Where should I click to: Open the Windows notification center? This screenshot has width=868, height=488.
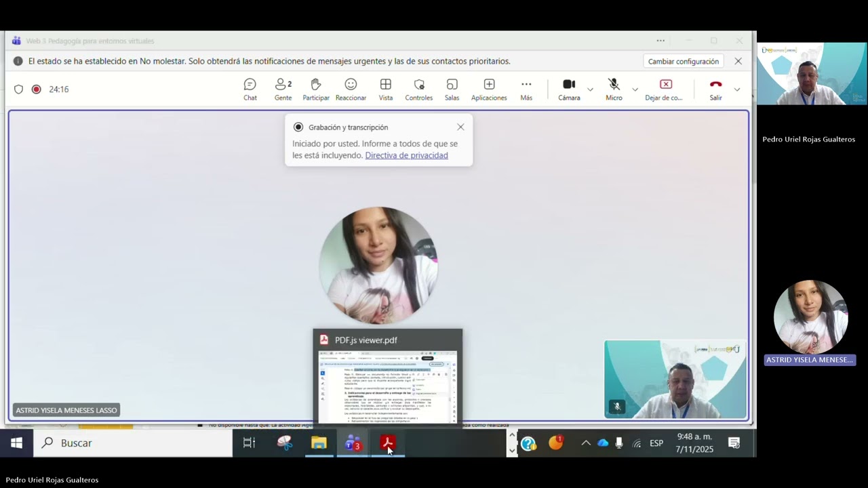point(734,443)
